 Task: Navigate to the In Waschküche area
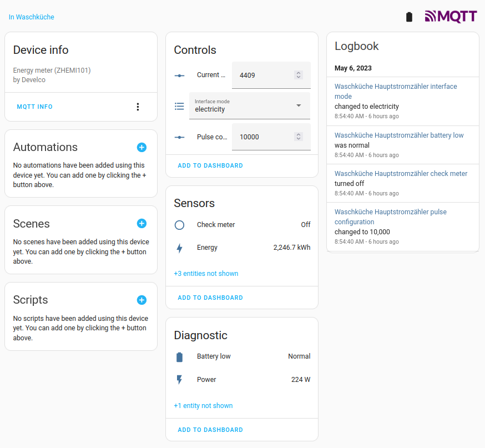tap(31, 17)
